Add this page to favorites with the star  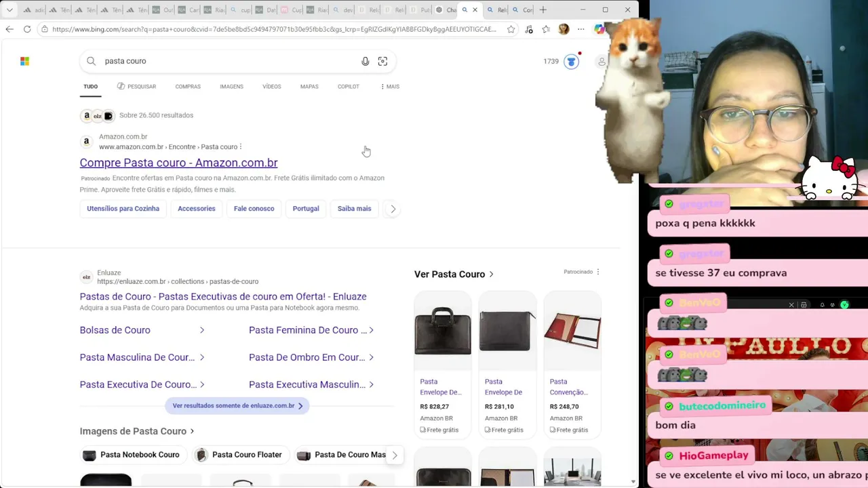click(511, 29)
